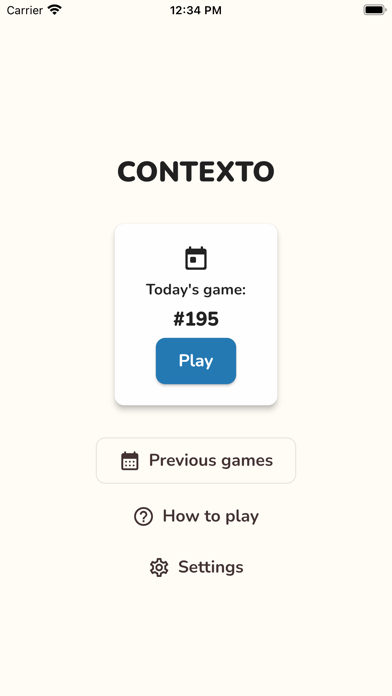View the game rules via How to play
This screenshot has height=696, width=392.
tap(196, 516)
